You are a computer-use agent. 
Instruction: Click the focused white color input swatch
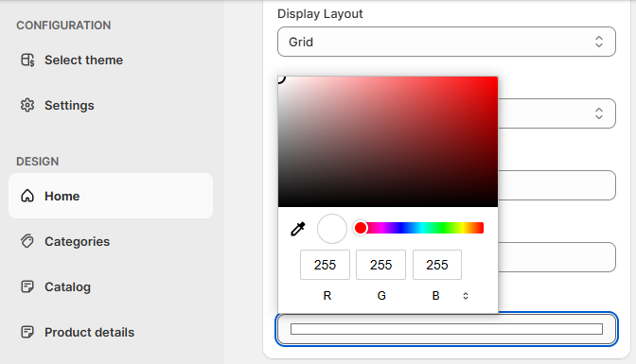(447, 329)
